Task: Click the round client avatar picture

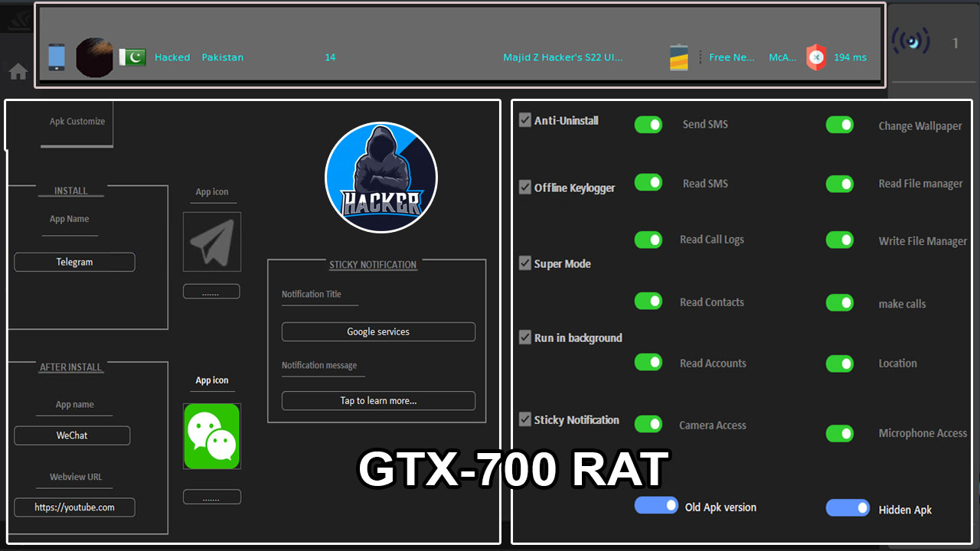Action: click(x=95, y=57)
